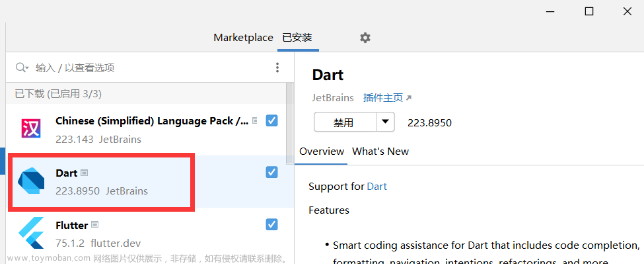This screenshot has width=644, height=264.
Task: Click 223.143 JetBrains version text
Action: click(x=98, y=140)
